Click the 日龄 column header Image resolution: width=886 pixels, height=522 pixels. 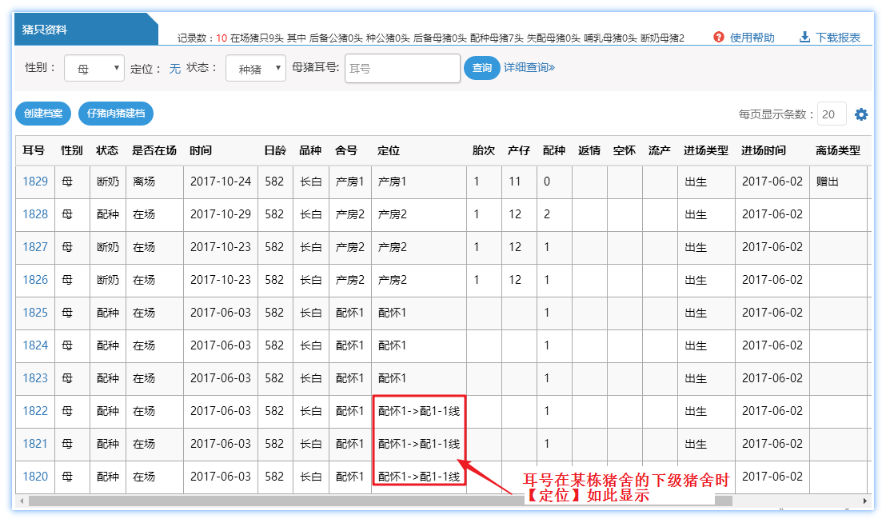274,151
